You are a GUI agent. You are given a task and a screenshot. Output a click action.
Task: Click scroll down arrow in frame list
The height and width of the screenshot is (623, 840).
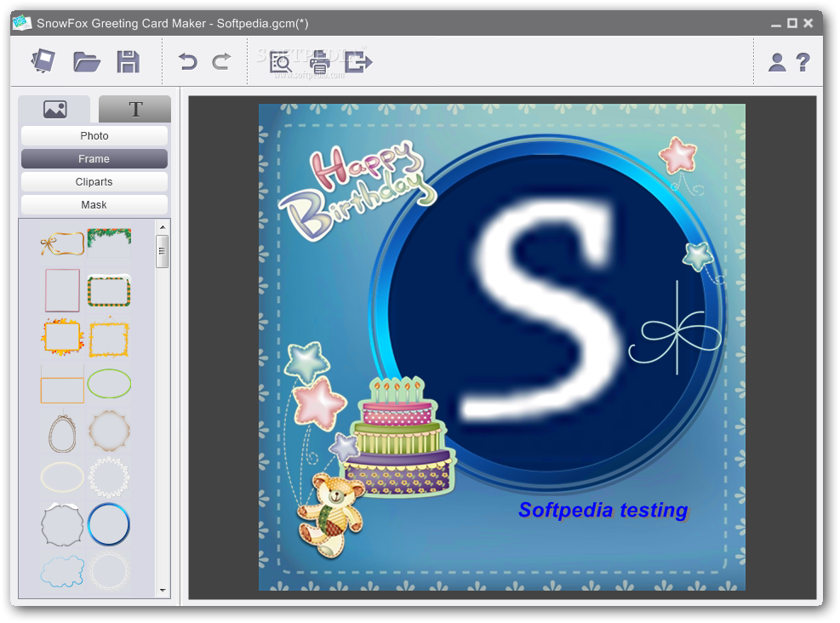pos(163,591)
